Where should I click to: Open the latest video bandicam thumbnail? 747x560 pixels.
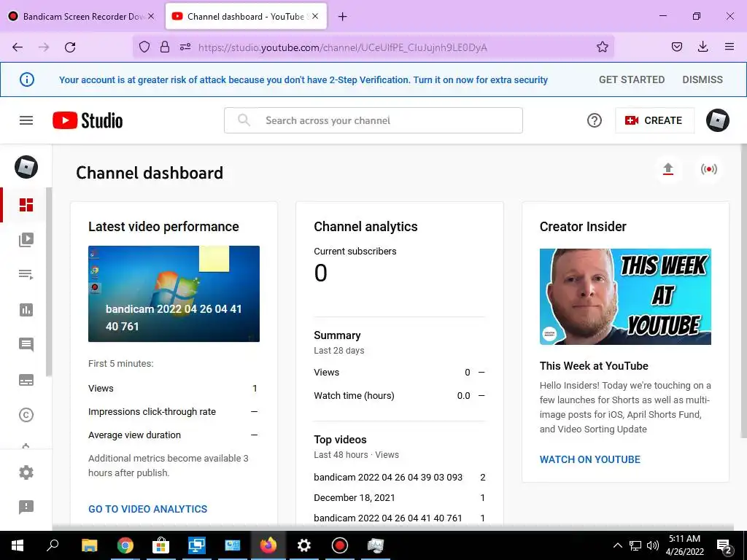click(x=174, y=294)
